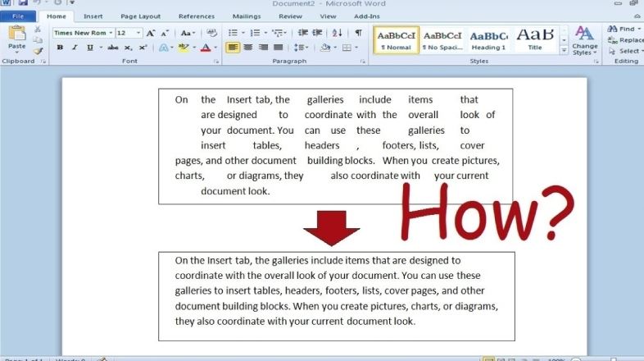Image resolution: width=644 pixels, height=361 pixels.
Task: Toggle center alignment
Action: tap(248, 48)
